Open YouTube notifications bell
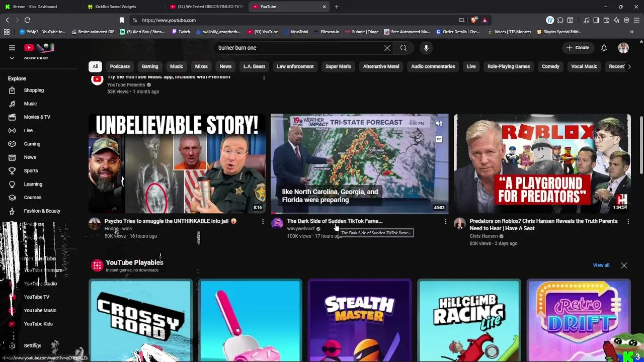 [604, 48]
